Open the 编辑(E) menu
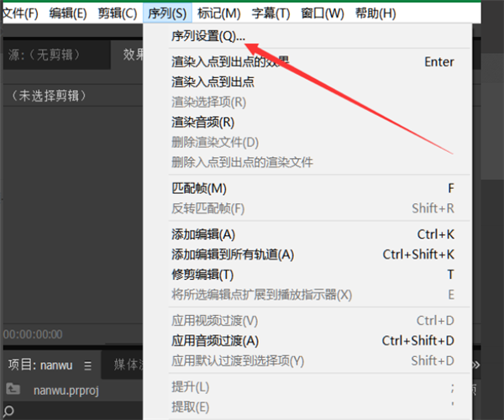Screen dimensions: 504x420 (68, 13)
